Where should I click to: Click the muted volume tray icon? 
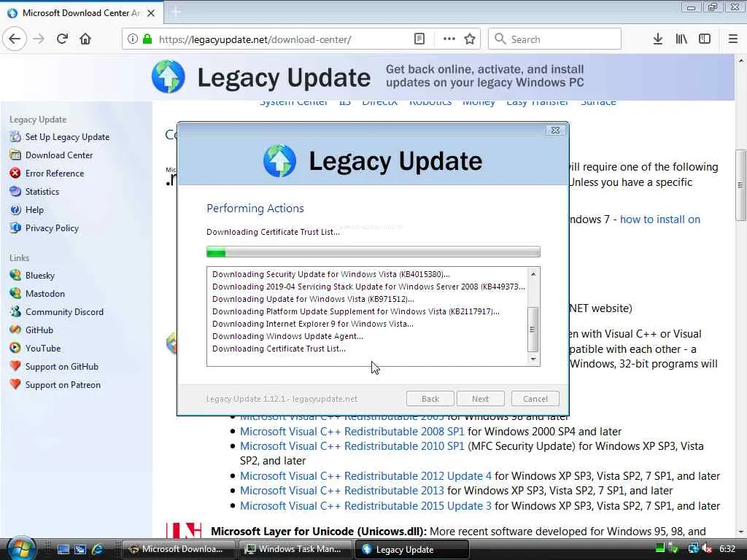pos(707,548)
